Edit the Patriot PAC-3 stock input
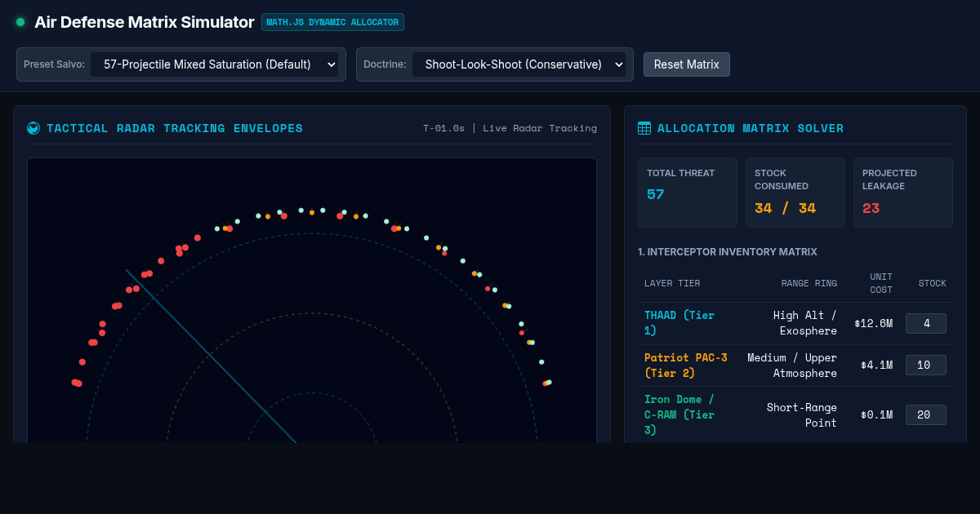 pos(926,365)
